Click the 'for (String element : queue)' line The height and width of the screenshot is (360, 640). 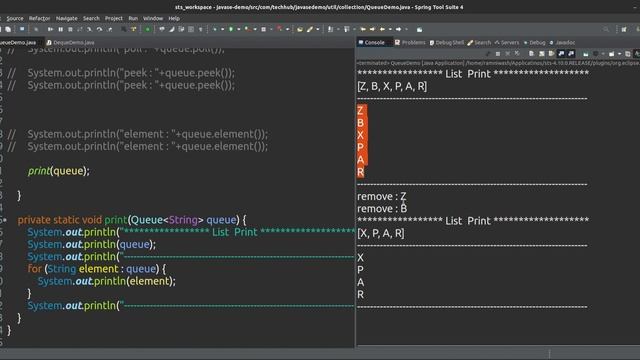(x=97, y=269)
